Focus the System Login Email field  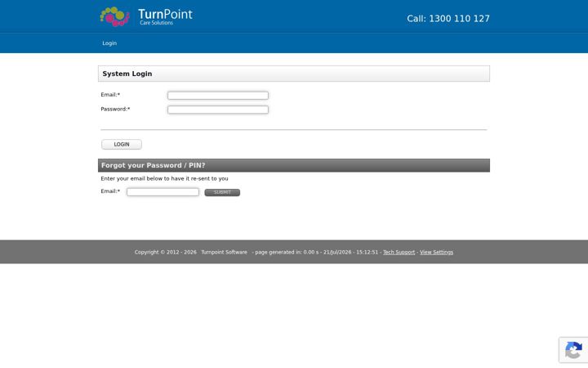(218, 96)
